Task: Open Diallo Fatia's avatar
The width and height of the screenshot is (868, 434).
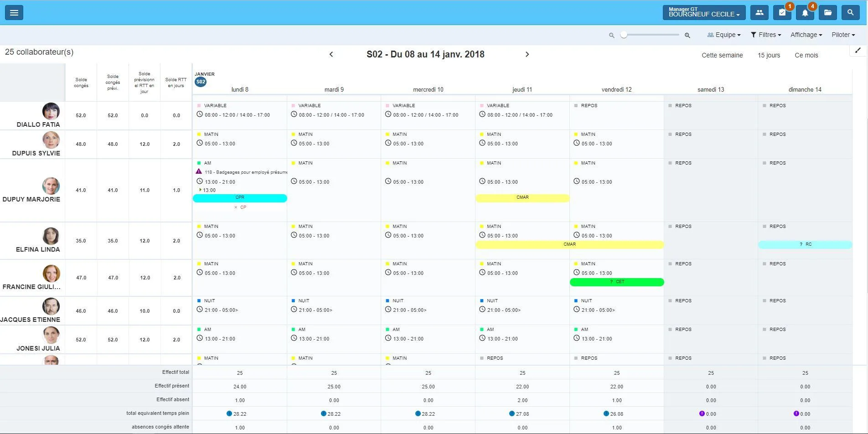Action: [51, 111]
